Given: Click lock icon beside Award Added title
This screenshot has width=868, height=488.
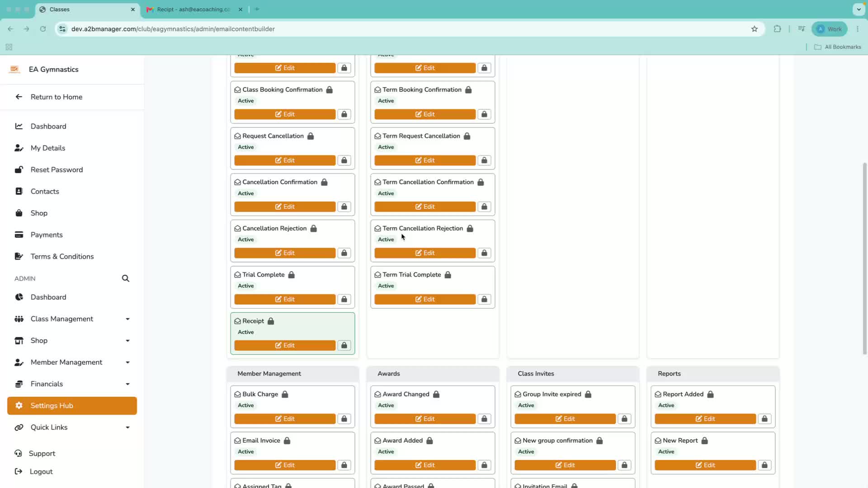Looking at the screenshot, I should (x=429, y=441).
